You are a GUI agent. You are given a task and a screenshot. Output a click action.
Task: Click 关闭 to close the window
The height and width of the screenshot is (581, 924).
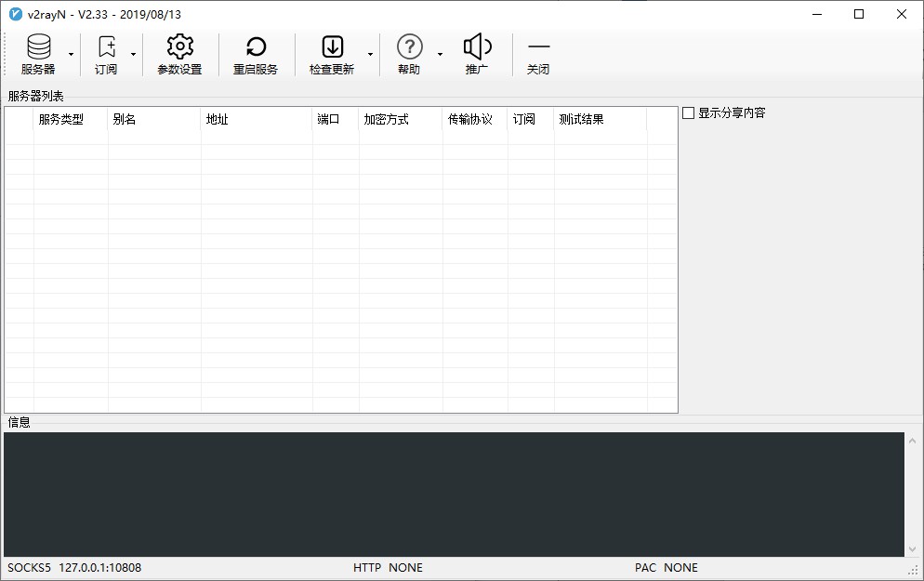coord(538,53)
